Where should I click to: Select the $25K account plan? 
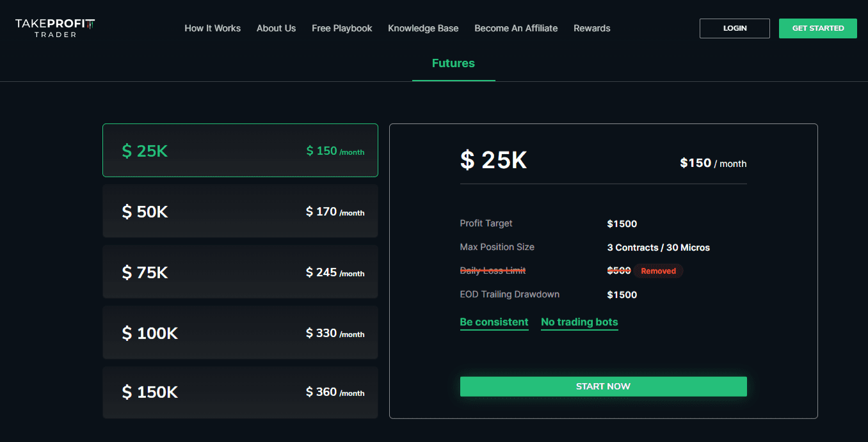(x=240, y=150)
